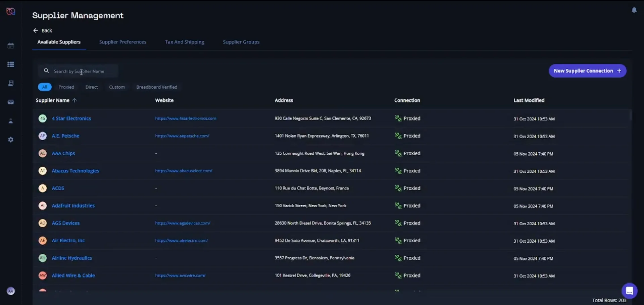This screenshot has width=644, height=305.
Task: Visit the abacuselect.com website link
Action: [184, 171]
